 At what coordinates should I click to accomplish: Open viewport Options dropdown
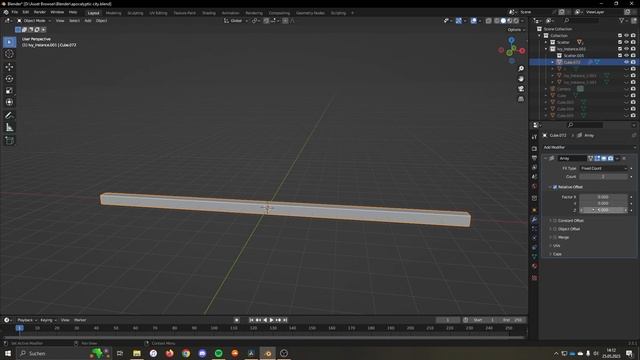516,30
